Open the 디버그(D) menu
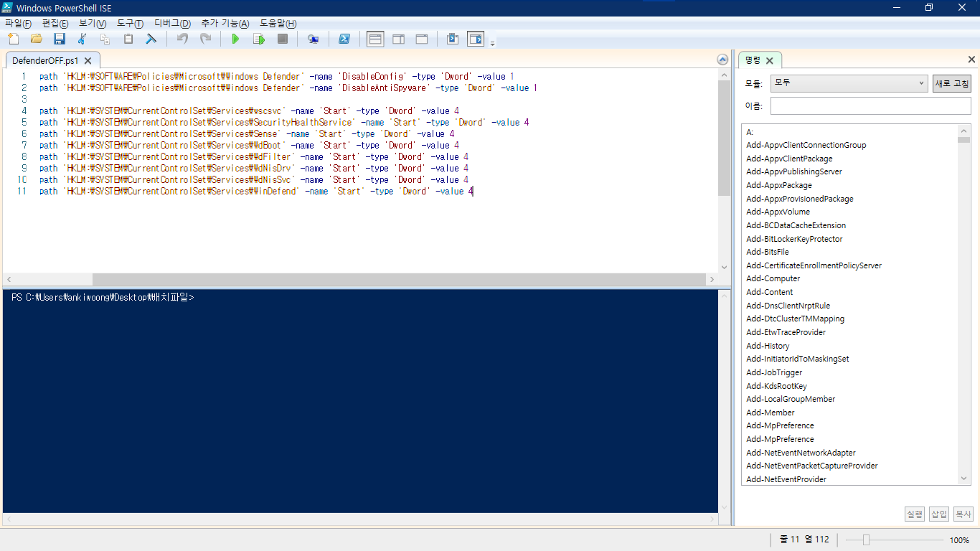980x551 pixels. click(x=172, y=24)
